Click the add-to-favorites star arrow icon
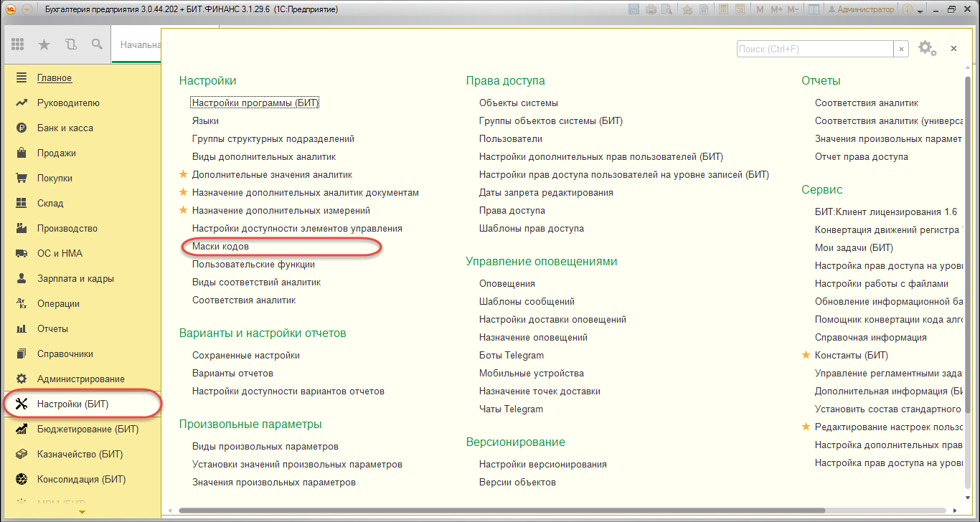 click(687, 9)
